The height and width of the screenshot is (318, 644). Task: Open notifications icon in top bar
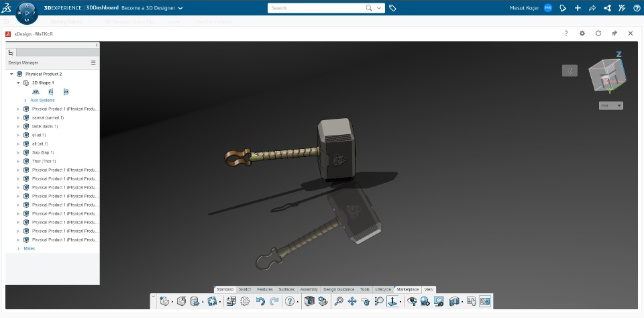point(563,8)
